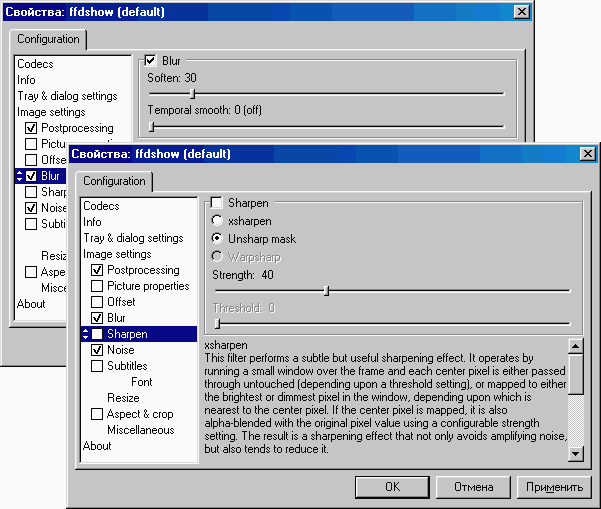
Task: Close the front ffdshow properties window
Action: 588,154
